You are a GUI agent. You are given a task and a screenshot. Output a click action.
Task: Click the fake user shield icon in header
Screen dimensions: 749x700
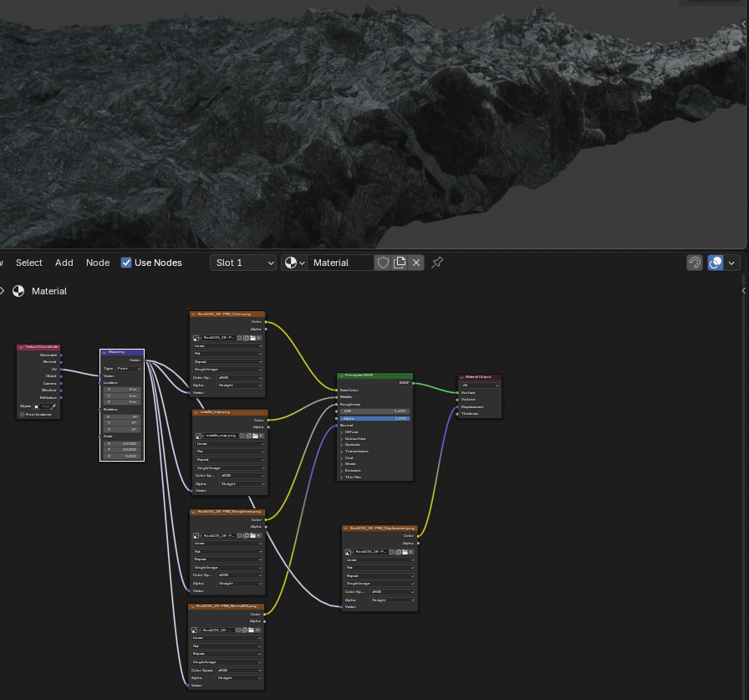(x=383, y=263)
